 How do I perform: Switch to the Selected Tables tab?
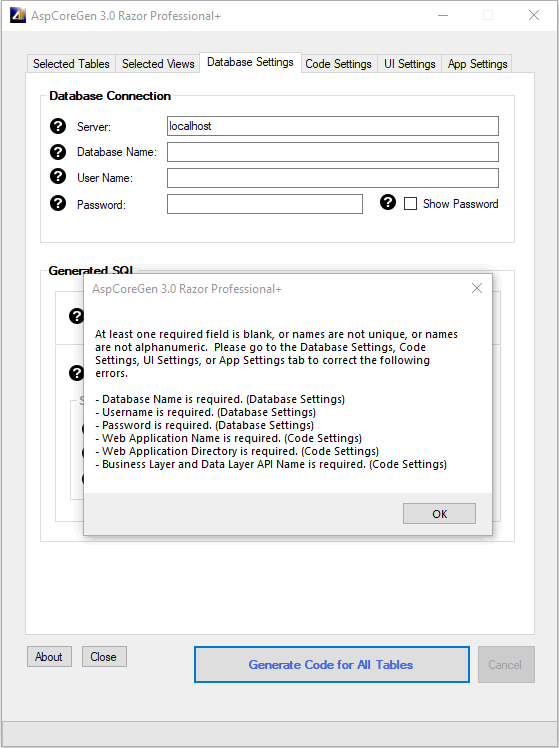tap(71, 64)
